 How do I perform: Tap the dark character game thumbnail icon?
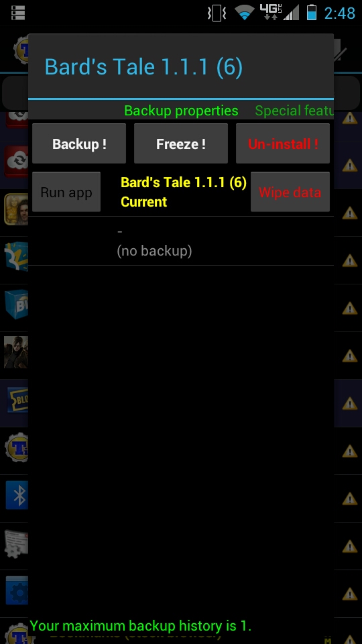[x=16, y=352]
